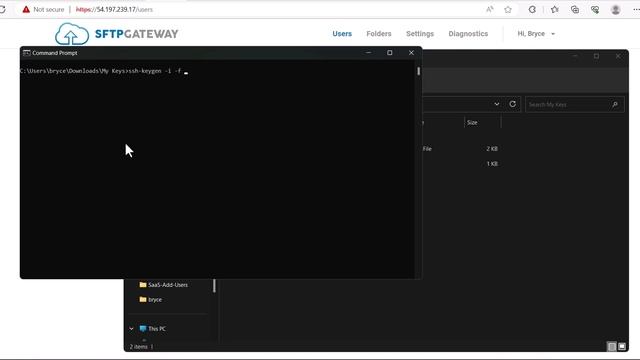Screen dimensions: 640x360
Task: Click the Command Prompt vertical scrollbar thumb
Action: 418,71
